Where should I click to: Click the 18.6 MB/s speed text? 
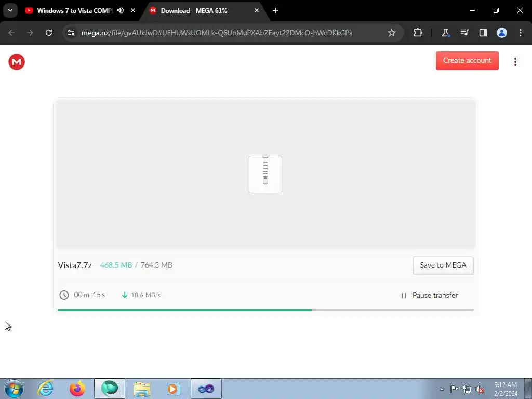(x=145, y=295)
